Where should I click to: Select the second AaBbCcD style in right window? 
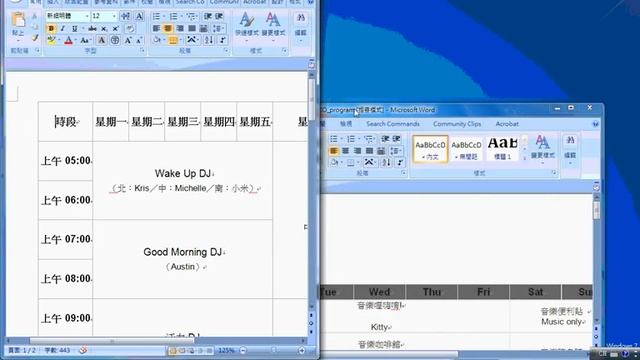(x=466, y=149)
